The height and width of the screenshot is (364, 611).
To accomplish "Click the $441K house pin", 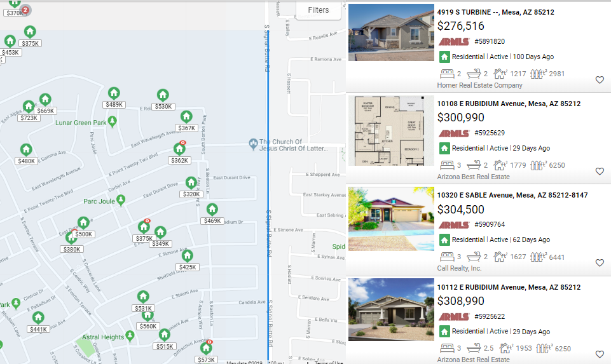I will [x=38, y=318].
